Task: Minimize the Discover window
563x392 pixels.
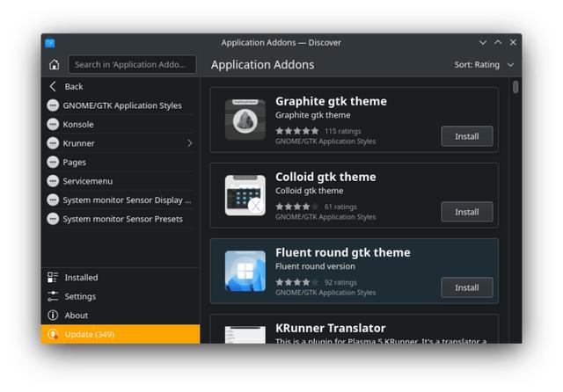Action: point(483,42)
